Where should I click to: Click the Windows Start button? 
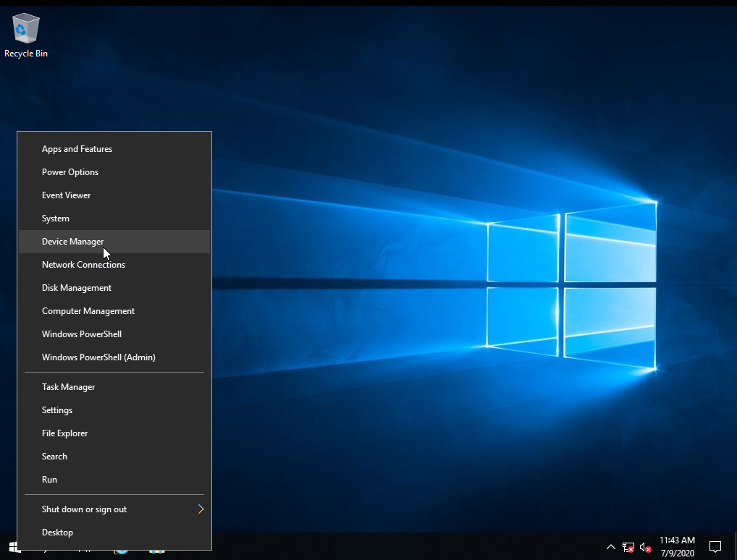pyautogui.click(x=13, y=547)
